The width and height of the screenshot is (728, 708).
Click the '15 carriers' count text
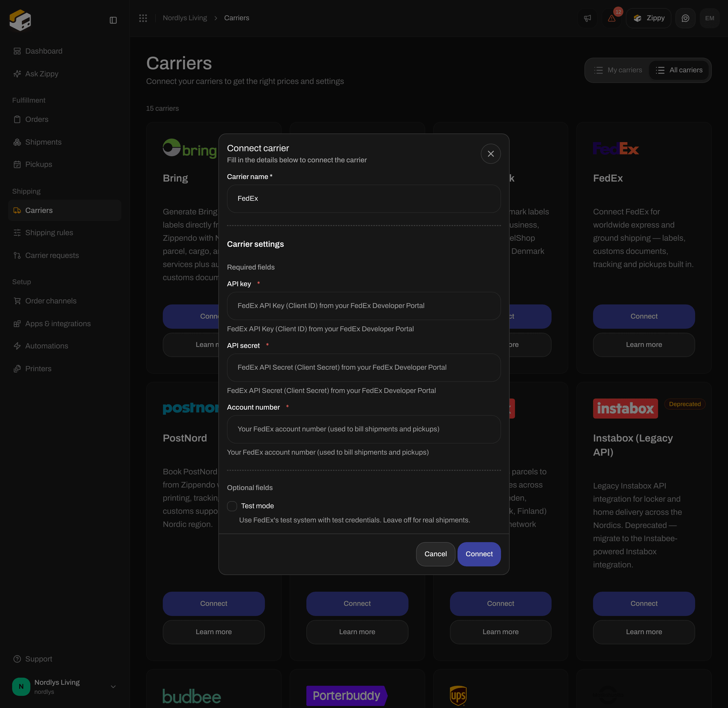coord(163,108)
